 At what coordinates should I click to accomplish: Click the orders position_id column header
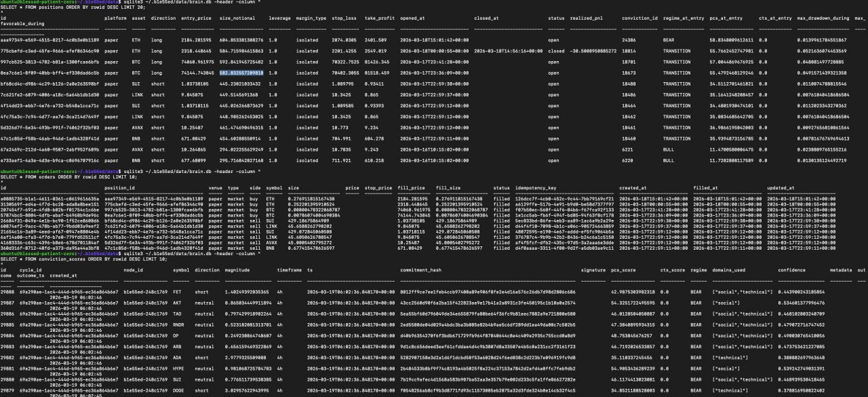coord(121,188)
